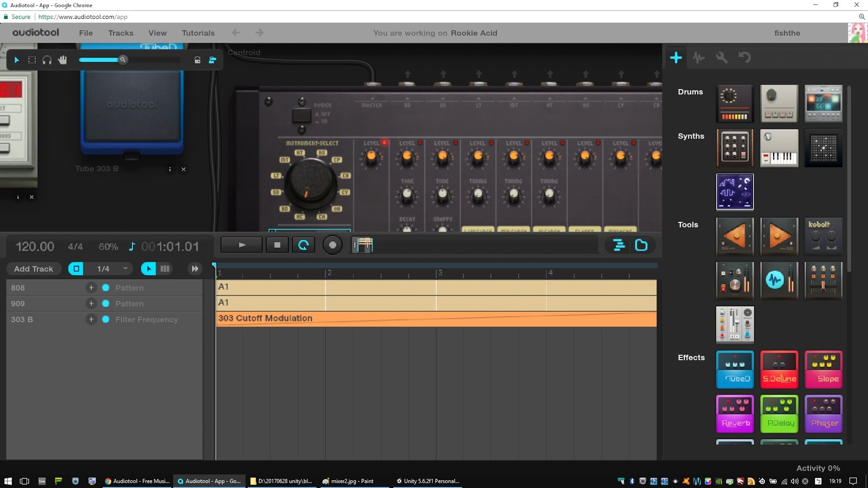Add the TubeD effect pedal
The image size is (868, 488).
point(735,369)
